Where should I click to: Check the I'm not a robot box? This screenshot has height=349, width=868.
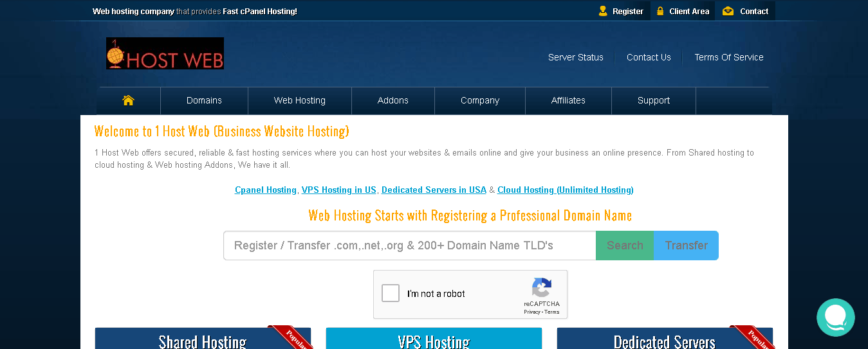[x=391, y=294]
